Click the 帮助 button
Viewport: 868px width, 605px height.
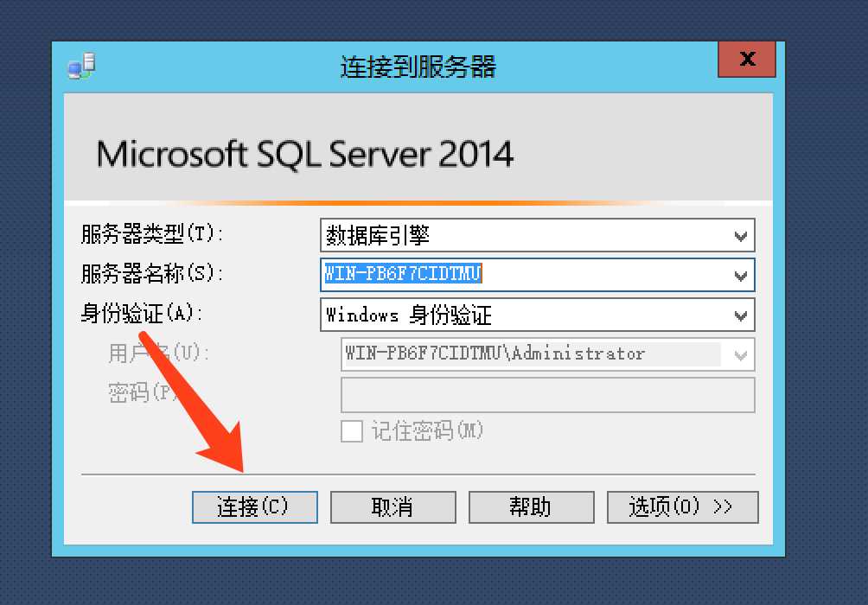tap(532, 507)
